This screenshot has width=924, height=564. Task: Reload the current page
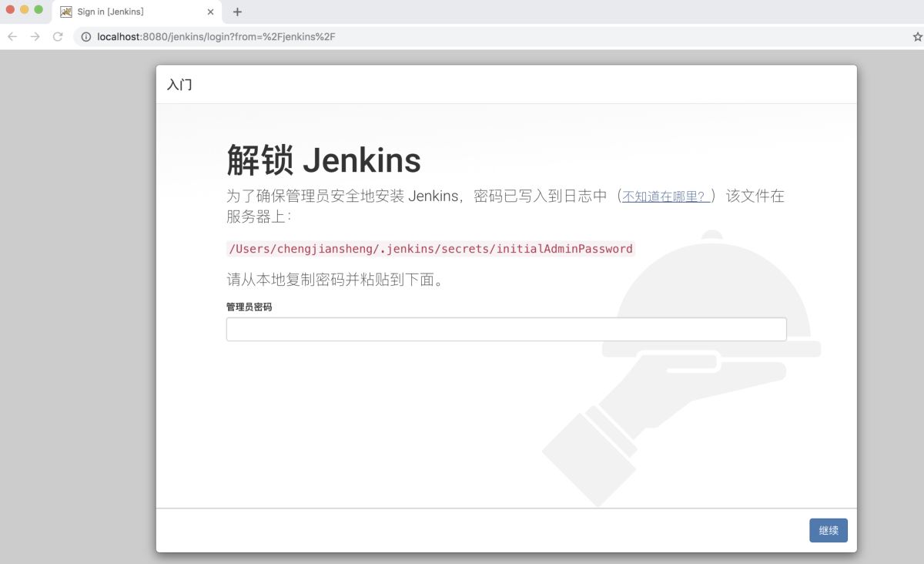(58, 36)
